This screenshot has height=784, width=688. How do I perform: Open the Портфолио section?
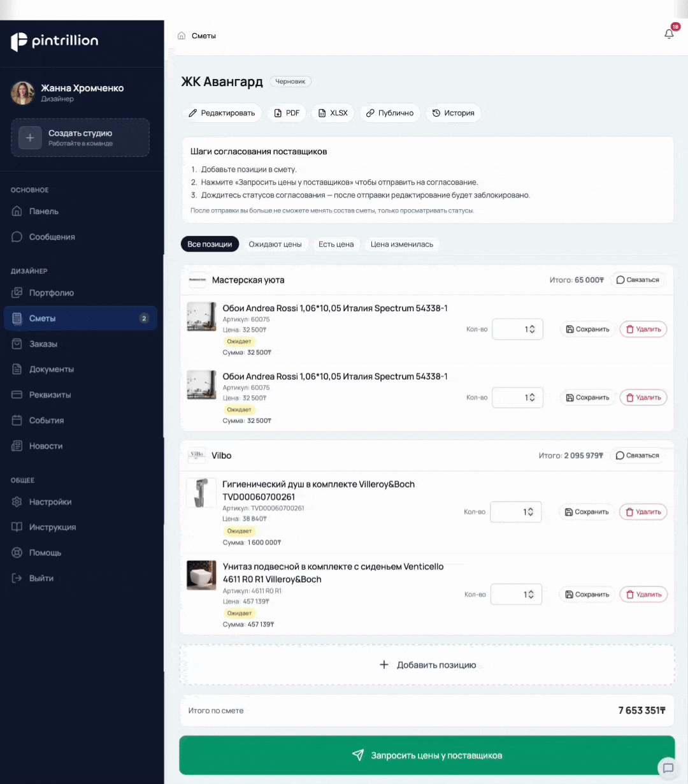click(52, 293)
